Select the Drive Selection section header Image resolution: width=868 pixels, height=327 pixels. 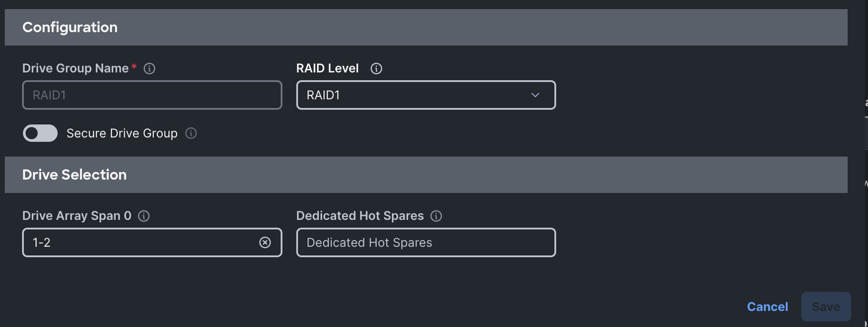coord(74,174)
